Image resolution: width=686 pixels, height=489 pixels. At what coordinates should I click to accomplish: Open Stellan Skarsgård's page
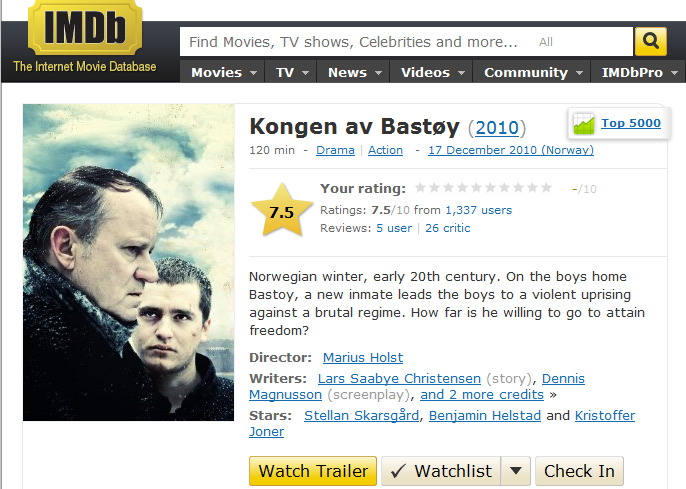pyautogui.click(x=361, y=415)
